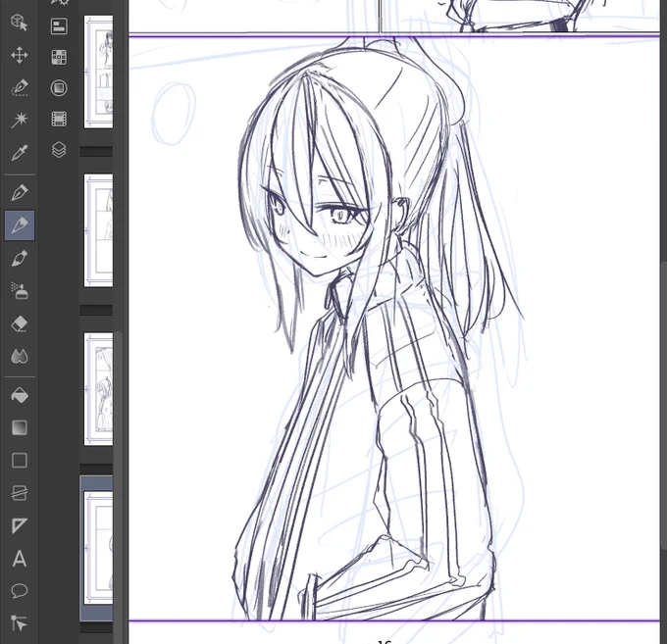
Task: Open the first page thumbnail in page manager
Action: point(98,72)
